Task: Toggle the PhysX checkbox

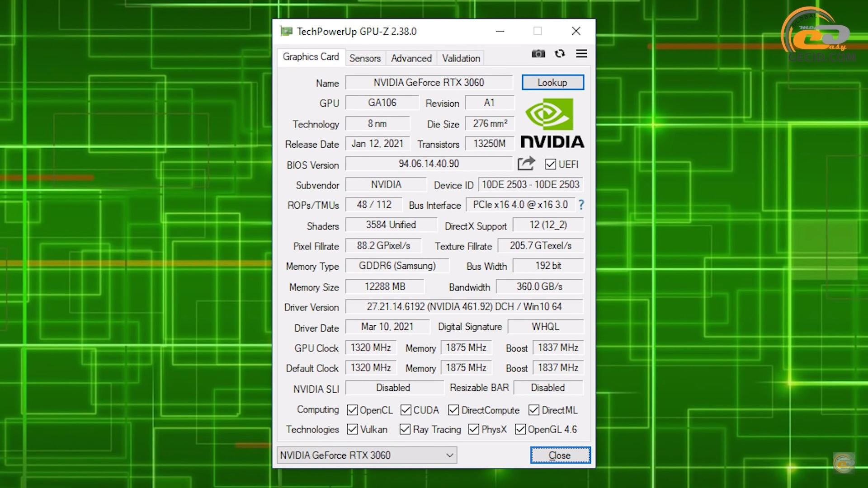Action: coord(474,429)
